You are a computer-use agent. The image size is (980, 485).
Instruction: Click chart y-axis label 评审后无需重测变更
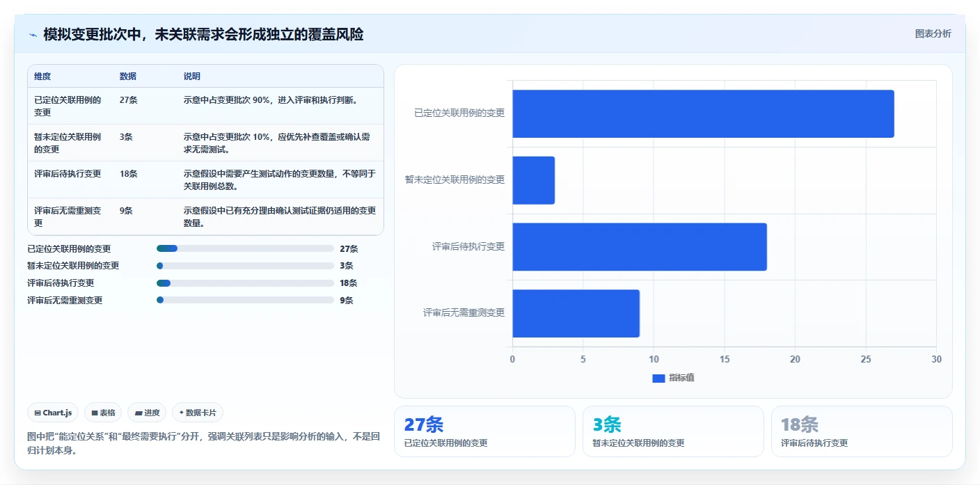(x=464, y=313)
